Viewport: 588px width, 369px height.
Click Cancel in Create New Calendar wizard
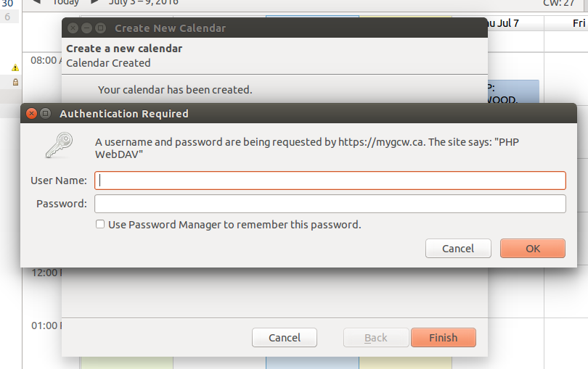click(x=285, y=338)
